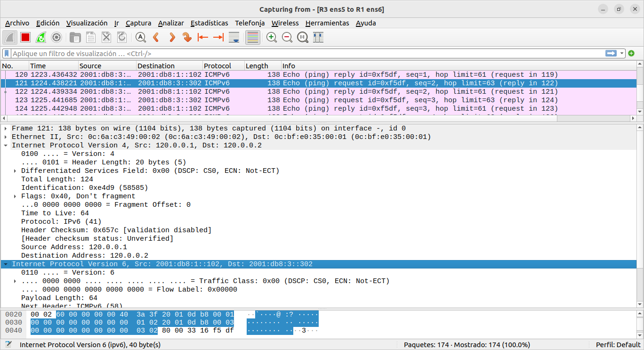
Task: Sort by the Info column header
Action: click(x=459, y=66)
